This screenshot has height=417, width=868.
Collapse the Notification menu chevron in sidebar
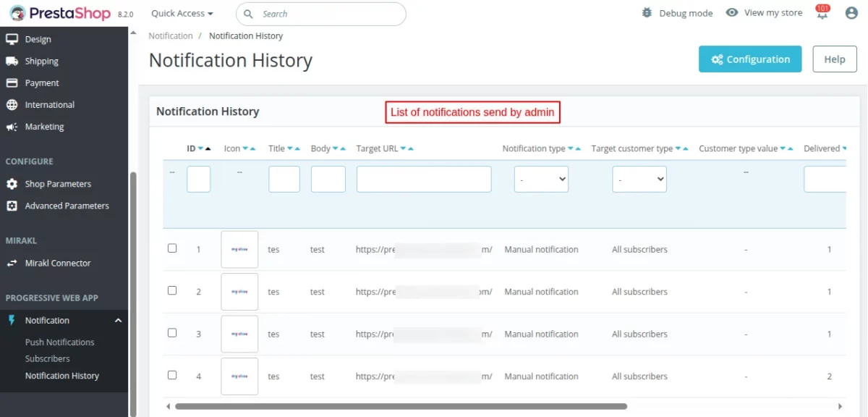(118, 320)
